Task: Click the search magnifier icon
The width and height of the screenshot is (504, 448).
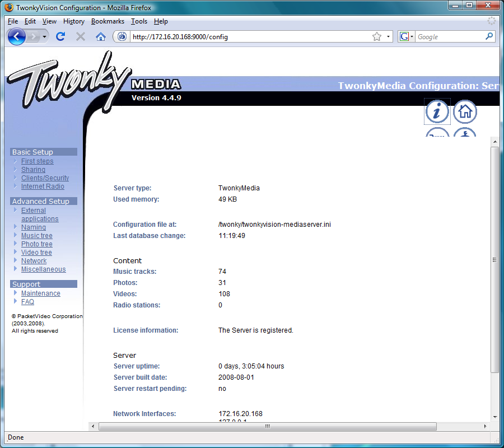Action: (x=489, y=36)
